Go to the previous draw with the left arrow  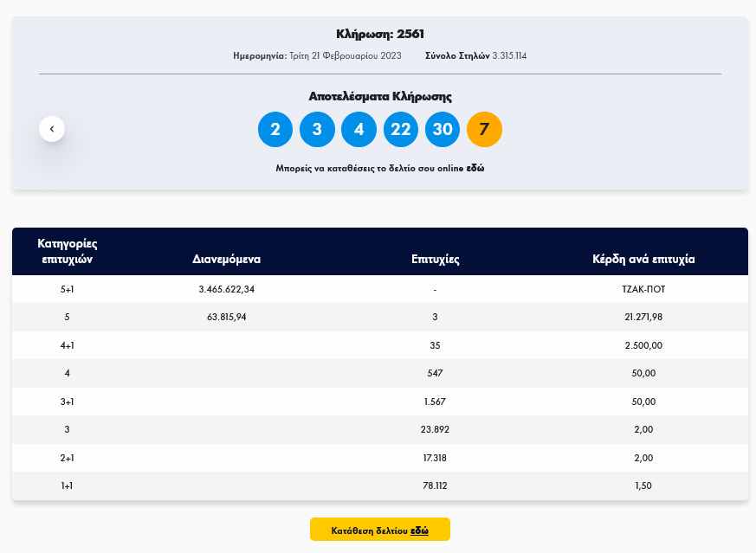(x=52, y=129)
